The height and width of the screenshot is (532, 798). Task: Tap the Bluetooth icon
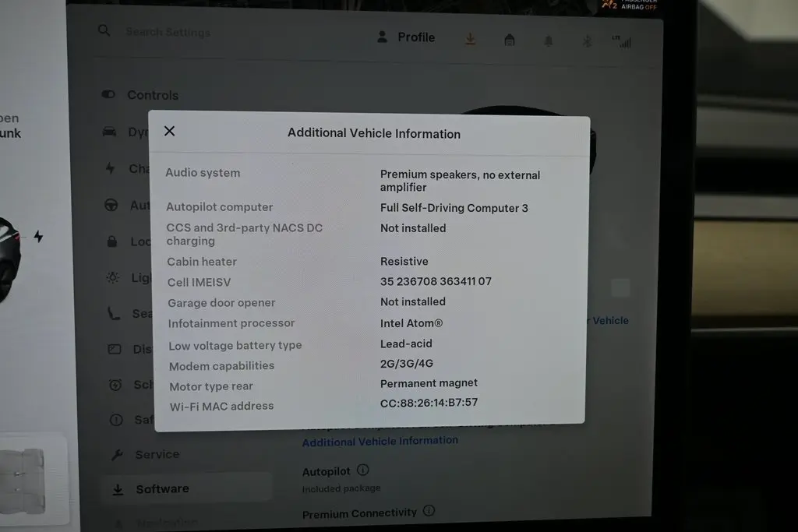[x=587, y=42]
